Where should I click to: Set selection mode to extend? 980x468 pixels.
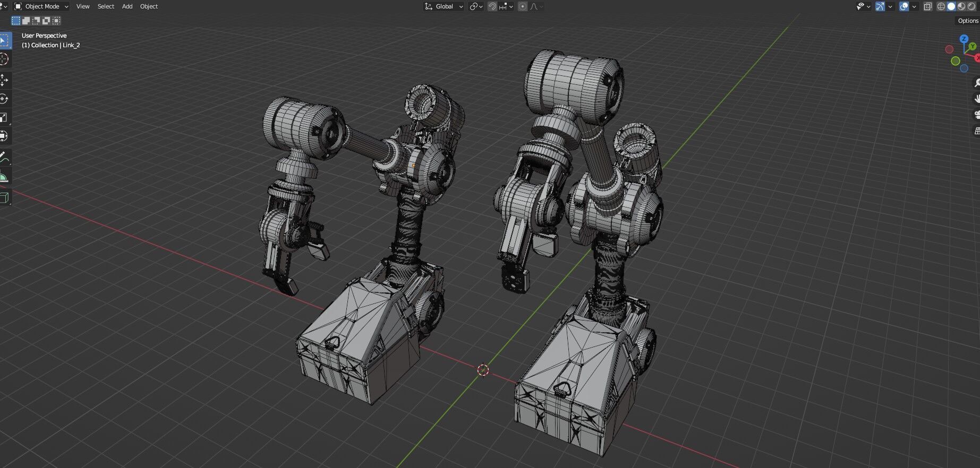pyautogui.click(x=26, y=21)
